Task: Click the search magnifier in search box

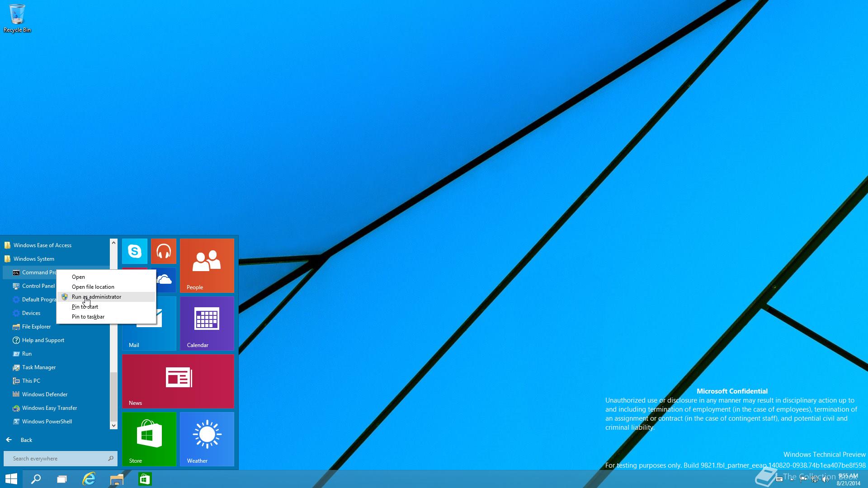Action: pyautogui.click(x=110, y=458)
